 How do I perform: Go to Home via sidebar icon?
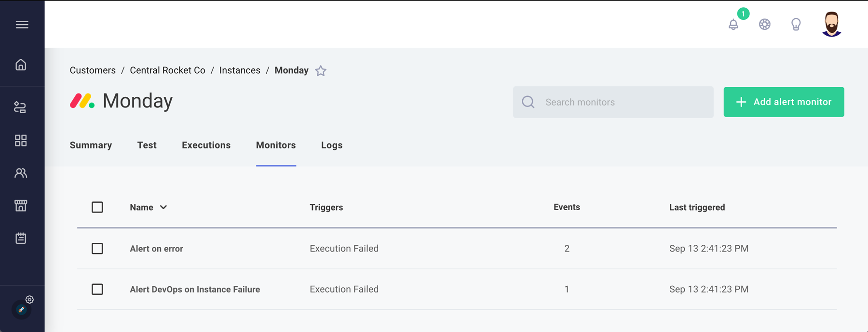click(x=21, y=65)
